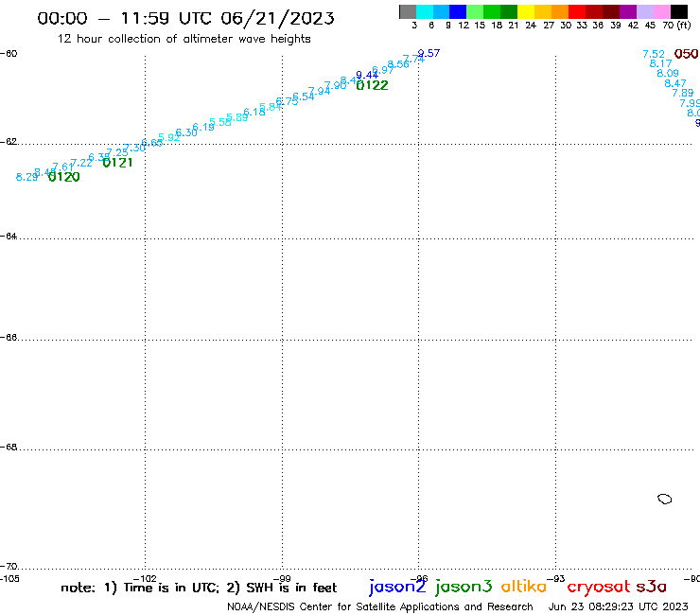Pick the purple 42 ft legend swatch
This screenshot has height=615, width=700.
(628, 11)
